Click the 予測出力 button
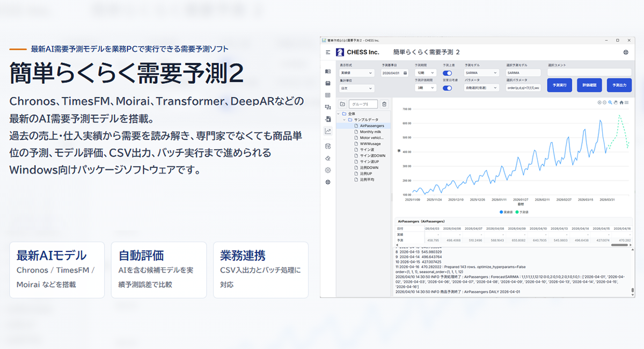The width and height of the screenshot is (644, 349). click(619, 85)
